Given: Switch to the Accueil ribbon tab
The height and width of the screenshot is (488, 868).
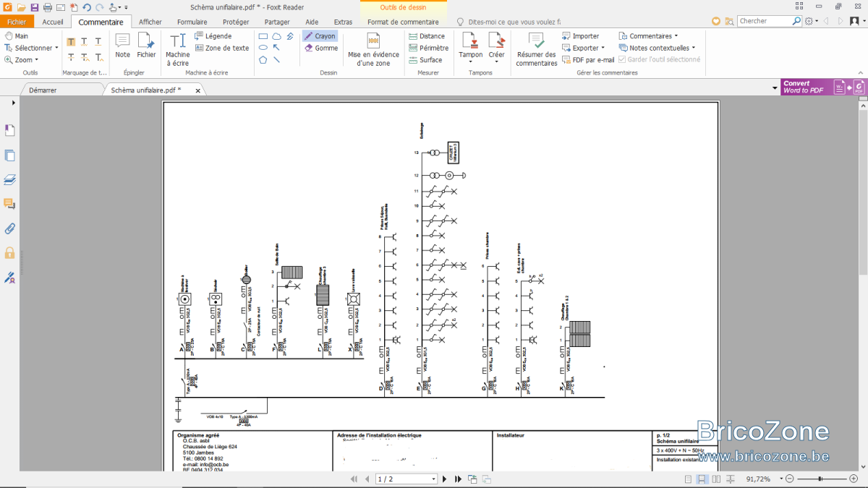Looking at the screenshot, I should (53, 22).
